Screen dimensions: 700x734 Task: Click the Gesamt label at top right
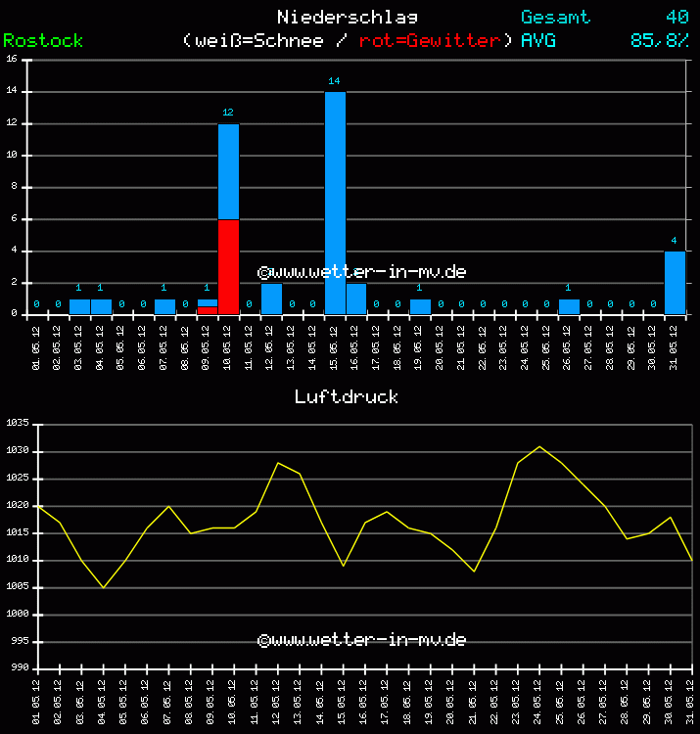click(555, 17)
